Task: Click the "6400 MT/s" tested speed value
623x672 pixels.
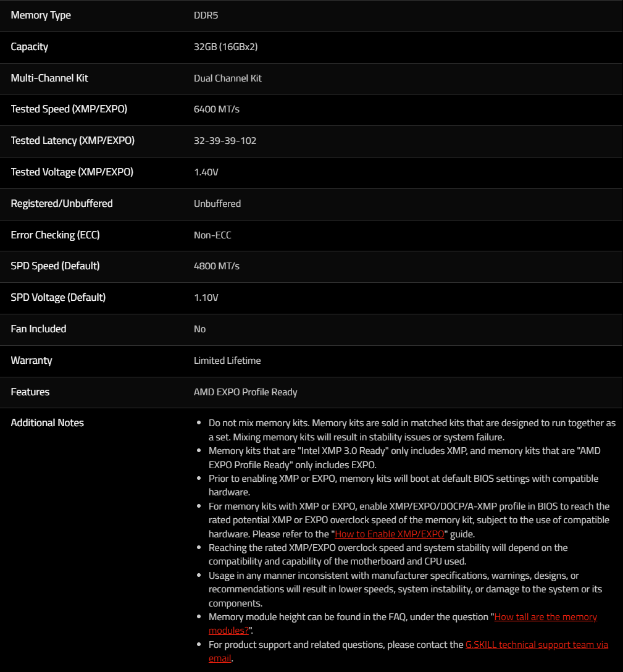Action: [x=216, y=109]
